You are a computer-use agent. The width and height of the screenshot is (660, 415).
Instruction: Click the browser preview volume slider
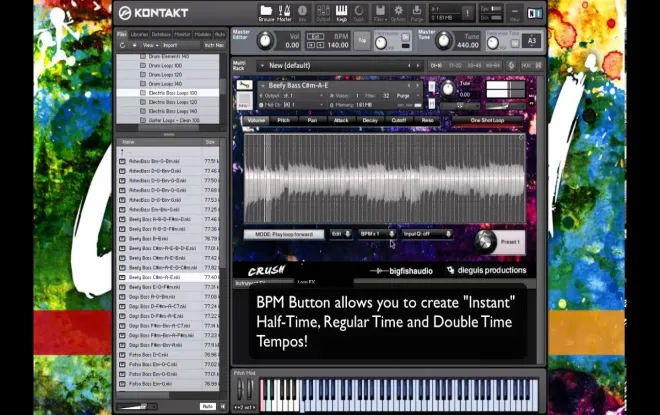137,406
